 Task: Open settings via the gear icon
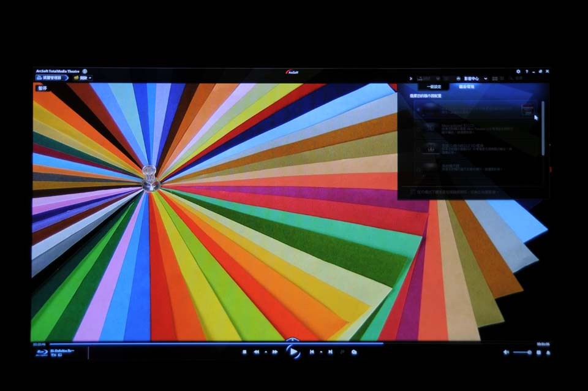518,71
